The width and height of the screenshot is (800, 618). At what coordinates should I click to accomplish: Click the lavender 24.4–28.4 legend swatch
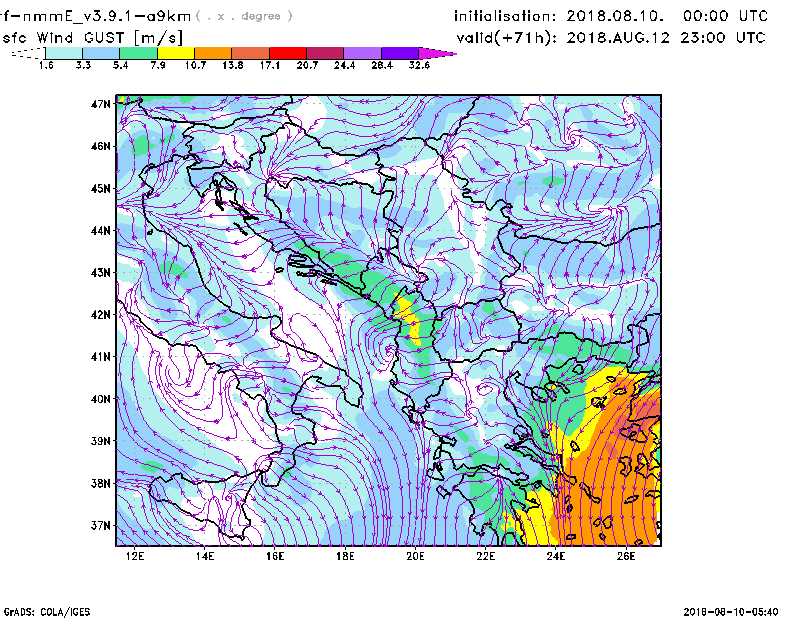pos(363,53)
